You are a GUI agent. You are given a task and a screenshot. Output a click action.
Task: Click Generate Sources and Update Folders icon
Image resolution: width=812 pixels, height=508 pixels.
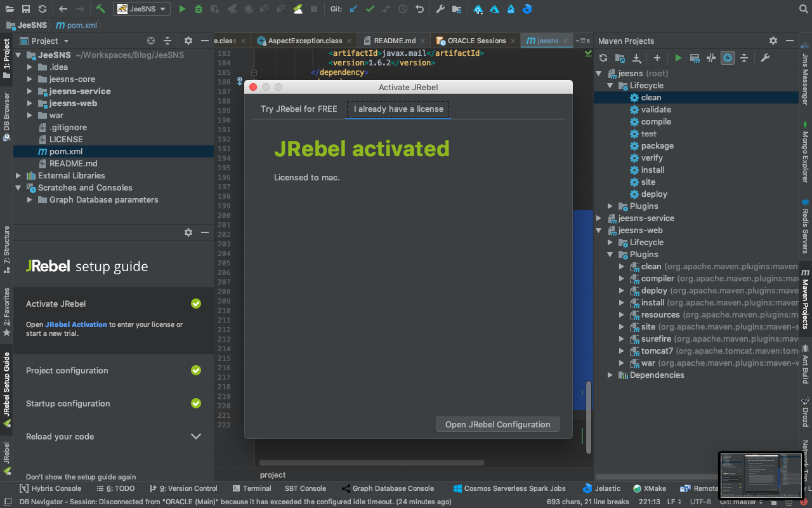620,58
